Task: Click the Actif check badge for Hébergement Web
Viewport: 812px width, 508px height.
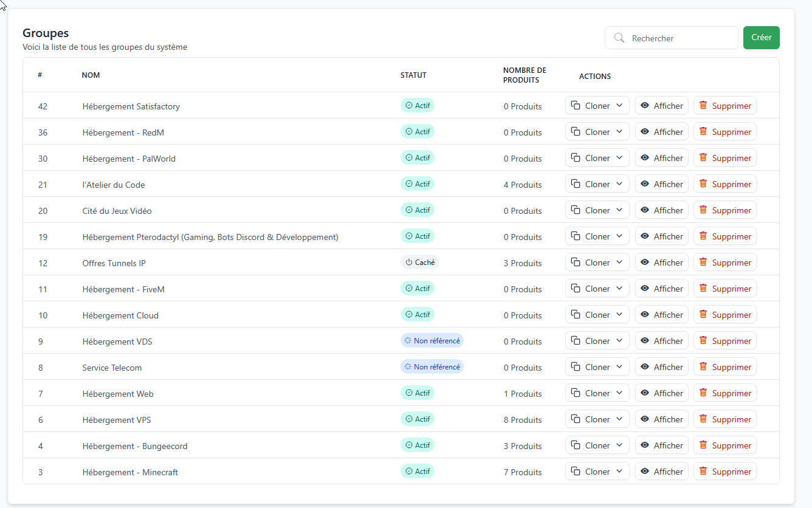Action: click(417, 393)
